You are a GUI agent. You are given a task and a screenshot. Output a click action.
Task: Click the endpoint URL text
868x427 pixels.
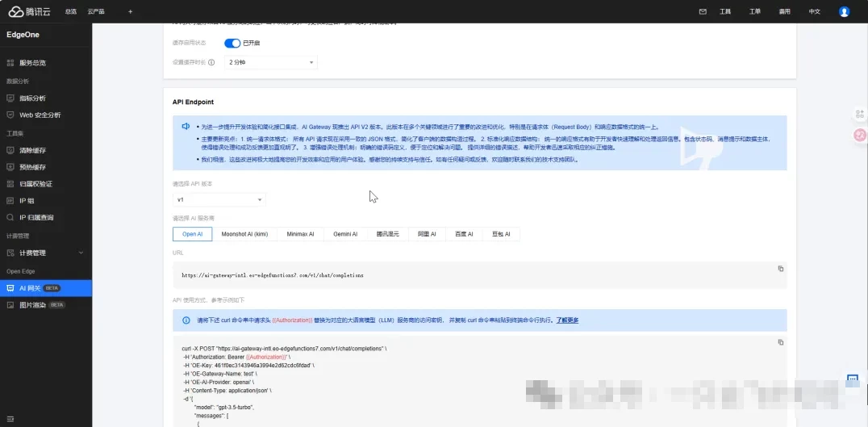coord(273,274)
